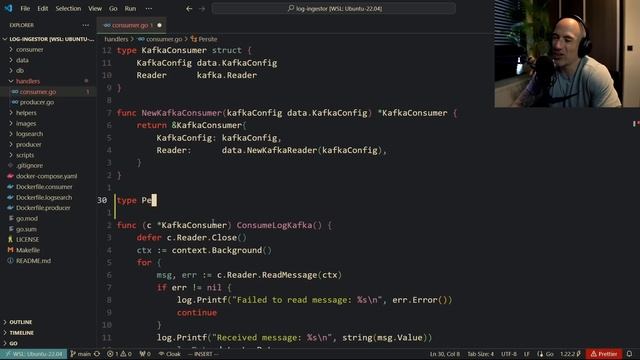Change the UTF-8 encoding

coord(509,354)
